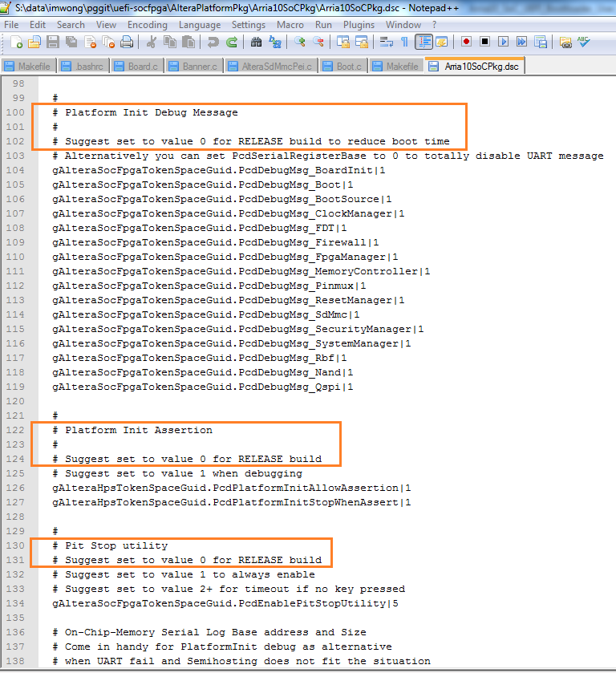Click line number 120 in the margin
The width and height of the screenshot is (616, 673).
[15, 401]
